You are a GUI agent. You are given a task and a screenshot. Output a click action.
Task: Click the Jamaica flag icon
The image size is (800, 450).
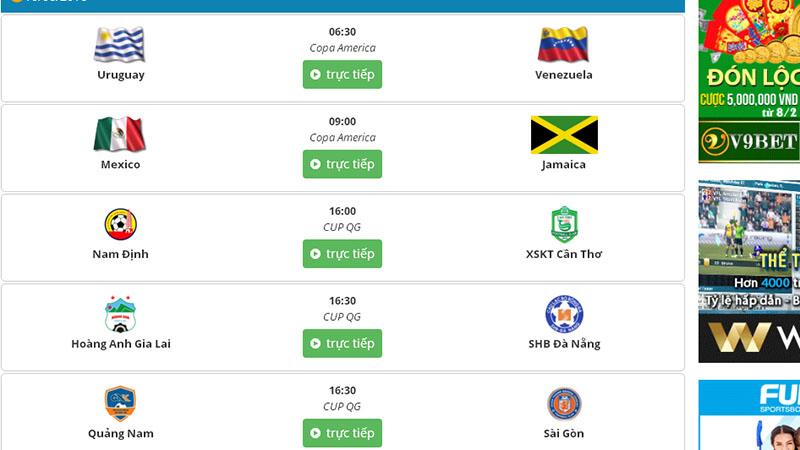(564, 135)
